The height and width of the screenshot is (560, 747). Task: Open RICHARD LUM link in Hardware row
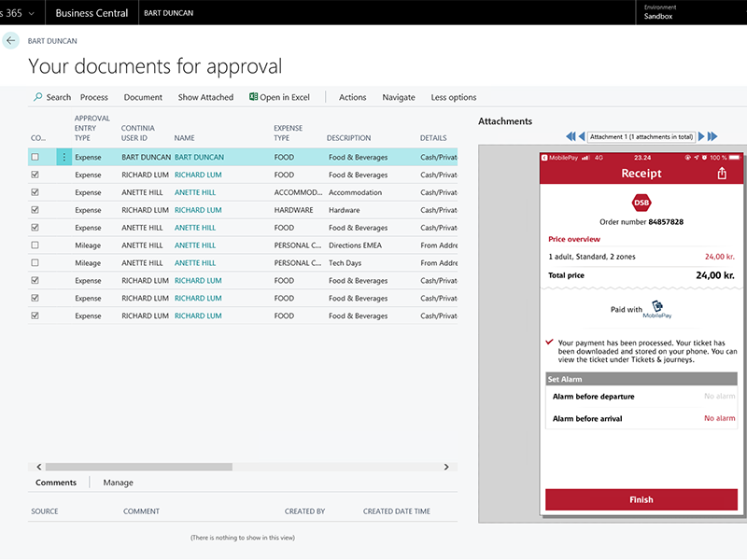[x=198, y=210]
